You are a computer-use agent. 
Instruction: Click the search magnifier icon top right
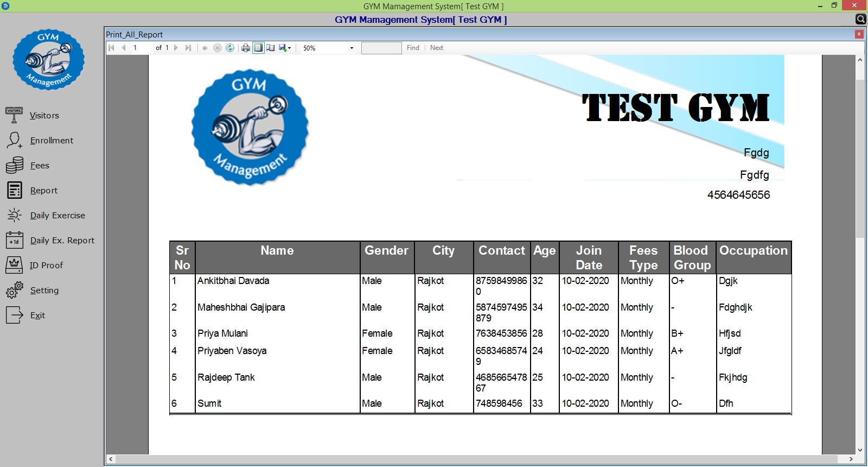[x=860, y=20]
